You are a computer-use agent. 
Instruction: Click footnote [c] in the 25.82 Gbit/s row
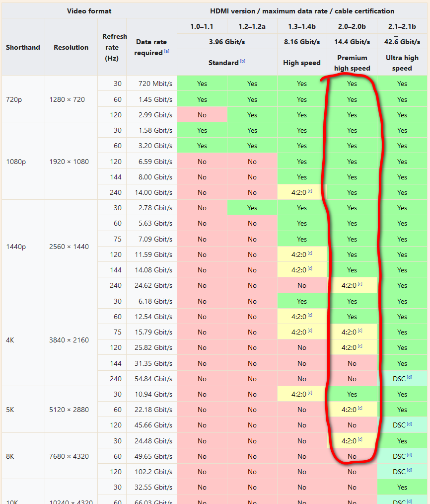click(360, 346)
